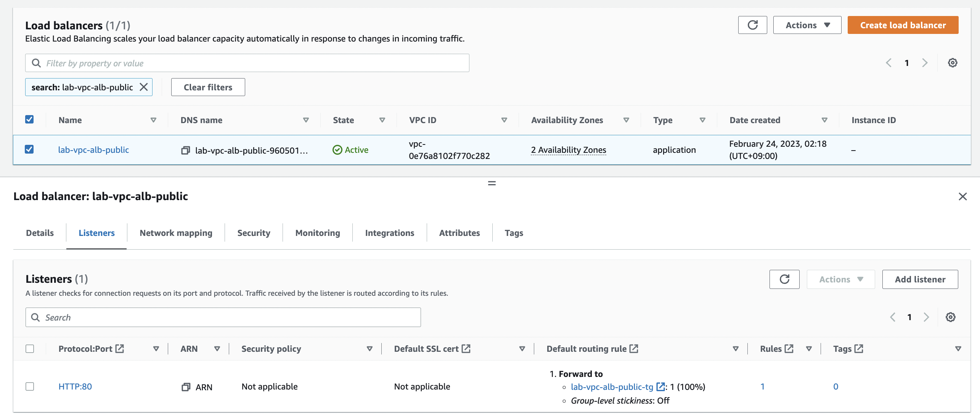Screen dimensions: 980x420
Task: Switch to the Network mapping tab
Action: click(x=176, y=233)
